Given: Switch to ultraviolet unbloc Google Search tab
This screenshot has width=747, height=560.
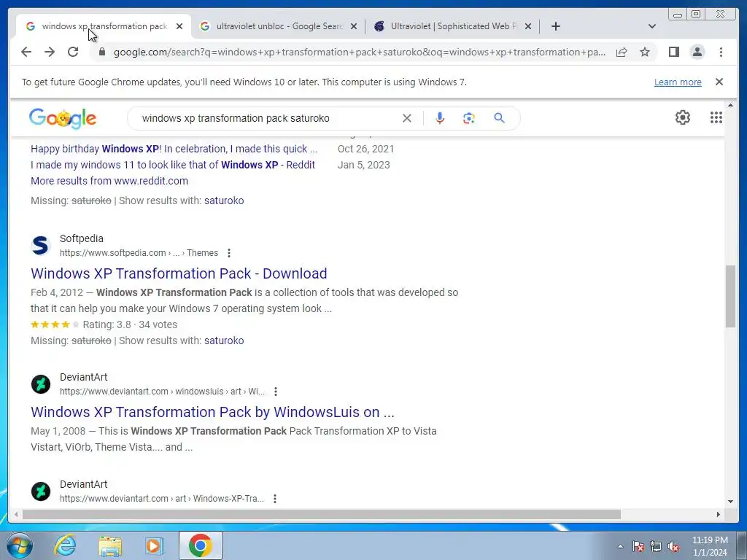Looking at the screenshot, I should point(279,26).
